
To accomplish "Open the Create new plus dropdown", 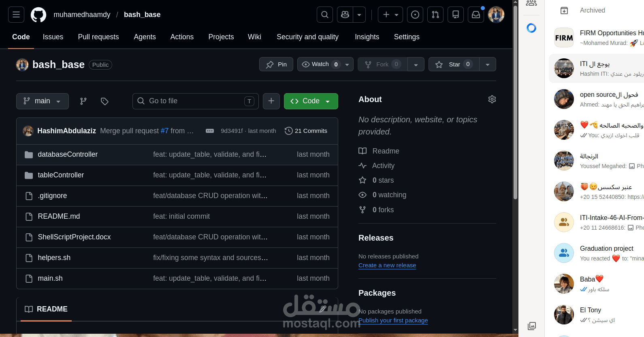I will [x=390, y=15].
